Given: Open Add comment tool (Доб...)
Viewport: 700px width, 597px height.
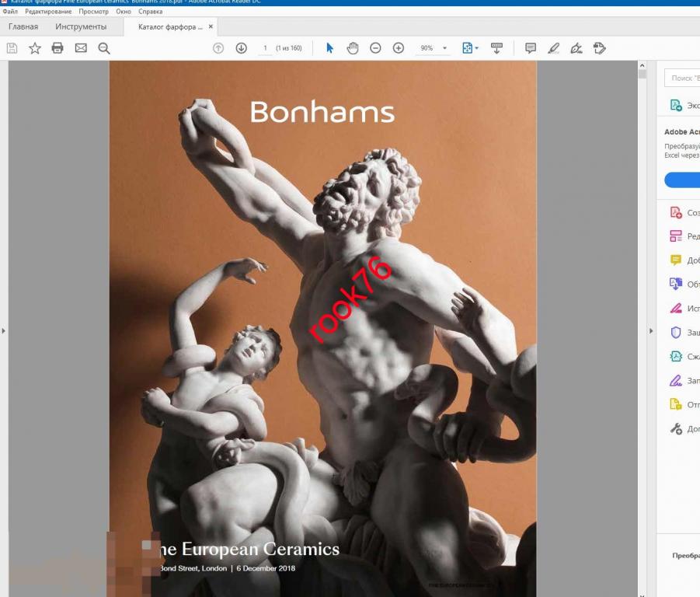Looking at the screenshot, I should 684,260.
